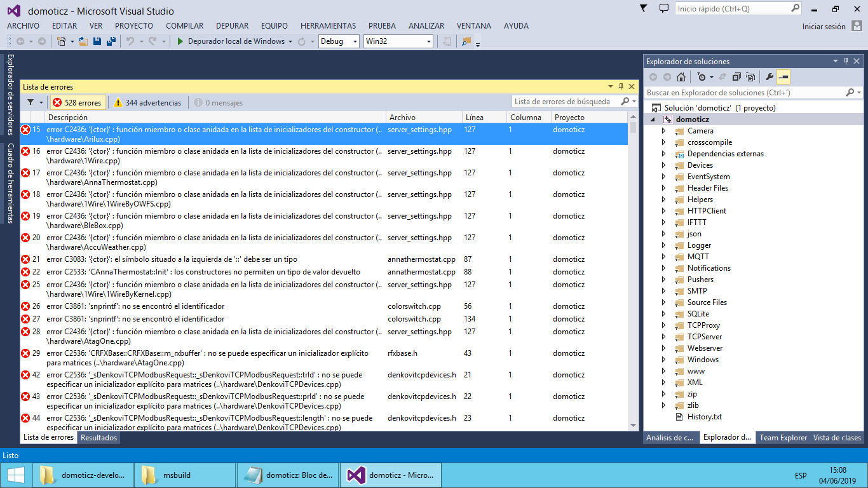Screen dimensions: 868x488
Task: Switch to the Team Explorer tab
Action: tap(783, 438)
